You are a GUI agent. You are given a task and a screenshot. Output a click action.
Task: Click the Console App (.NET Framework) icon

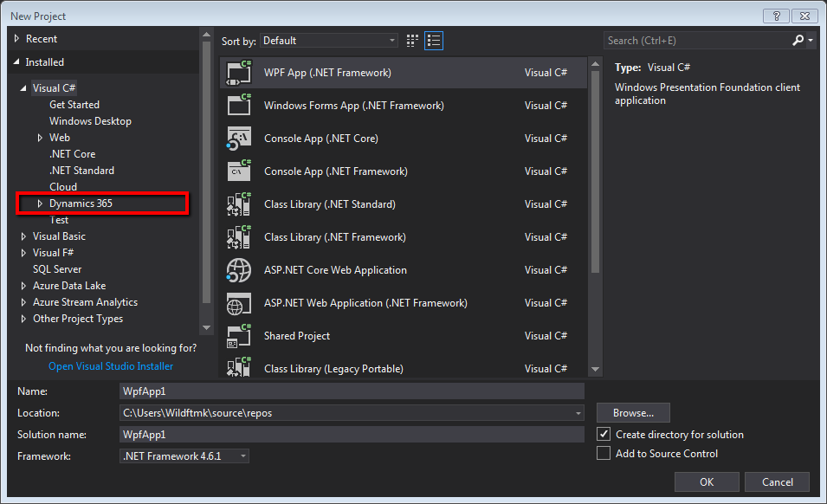coord(239,171)
